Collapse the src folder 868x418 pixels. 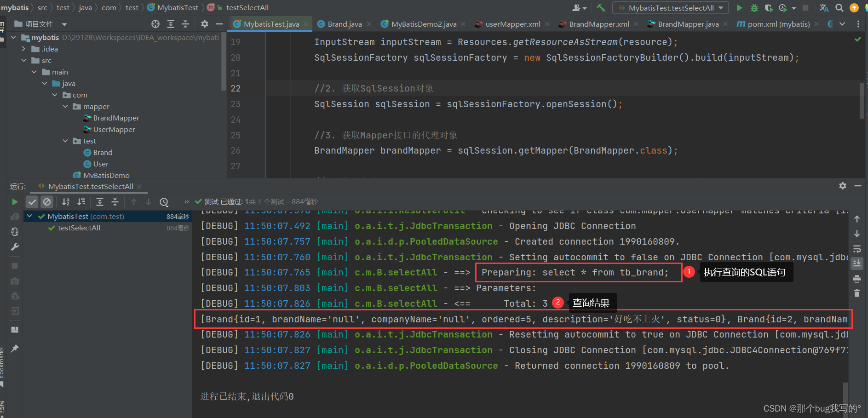coord(24,60)
